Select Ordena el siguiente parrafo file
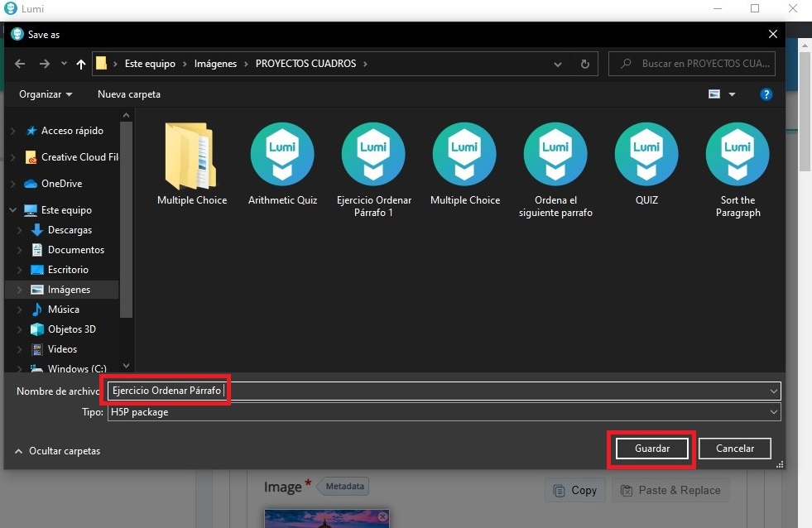 pos(555,155)
